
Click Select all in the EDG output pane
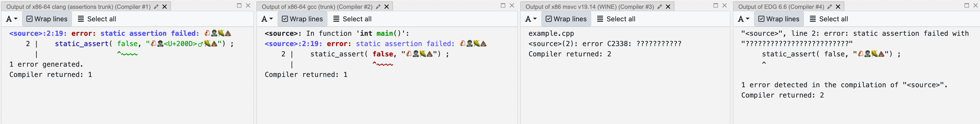829,19
